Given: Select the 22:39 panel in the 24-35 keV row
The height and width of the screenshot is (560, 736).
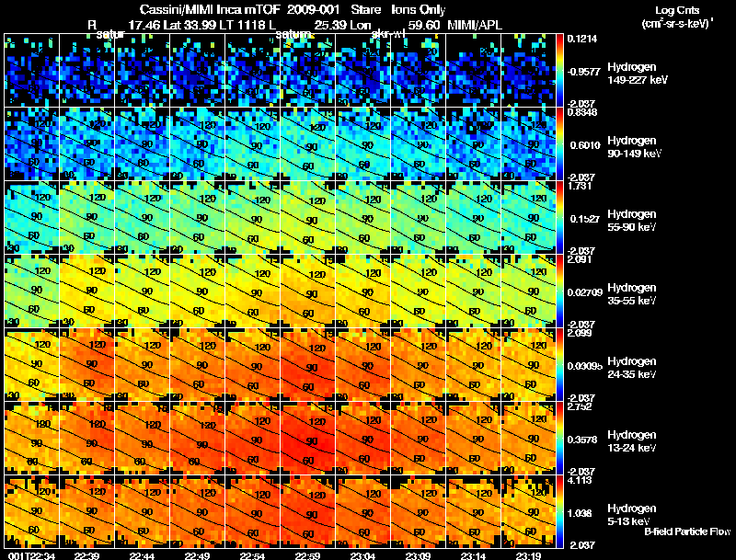Looking at the screenshot, I should point(86,364).
